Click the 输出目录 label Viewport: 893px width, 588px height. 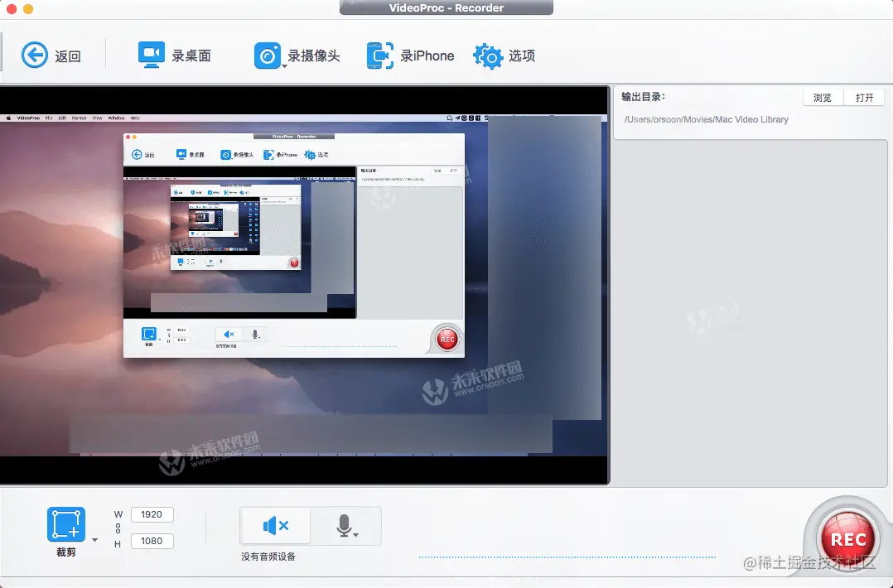click(643, 97)
